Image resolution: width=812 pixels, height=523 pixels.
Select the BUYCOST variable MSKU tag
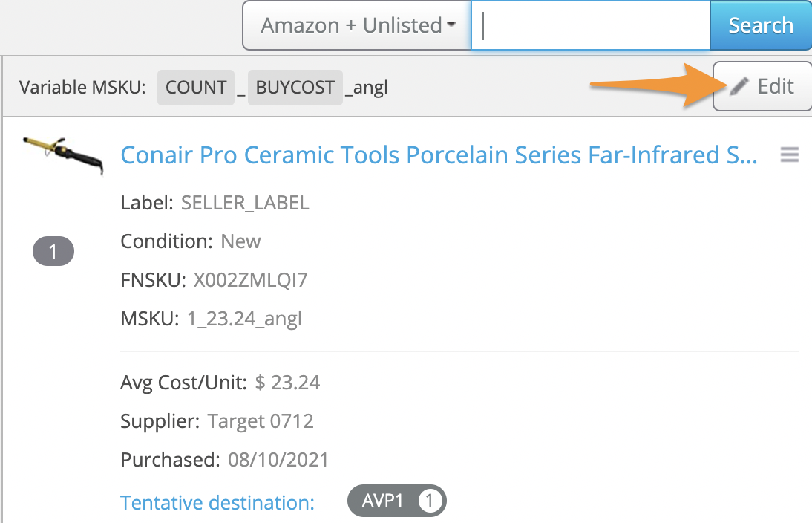[x=295, y=88]
